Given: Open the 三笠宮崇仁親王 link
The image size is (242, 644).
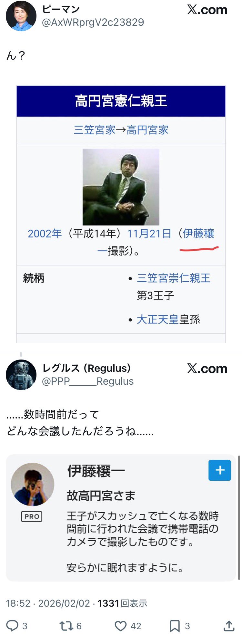Looking at the screenshot, I should point(174,278).
